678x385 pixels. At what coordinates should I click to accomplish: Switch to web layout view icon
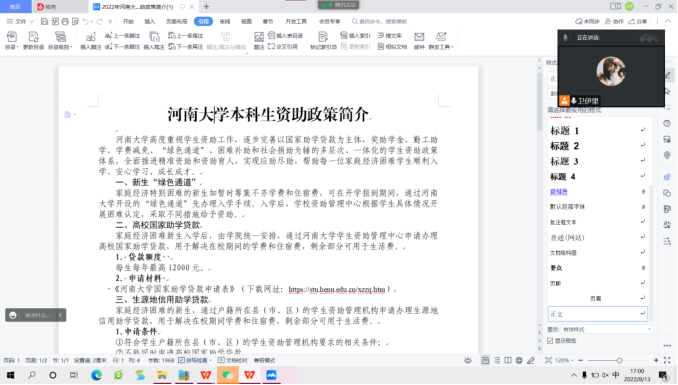[x=519, y=360]
